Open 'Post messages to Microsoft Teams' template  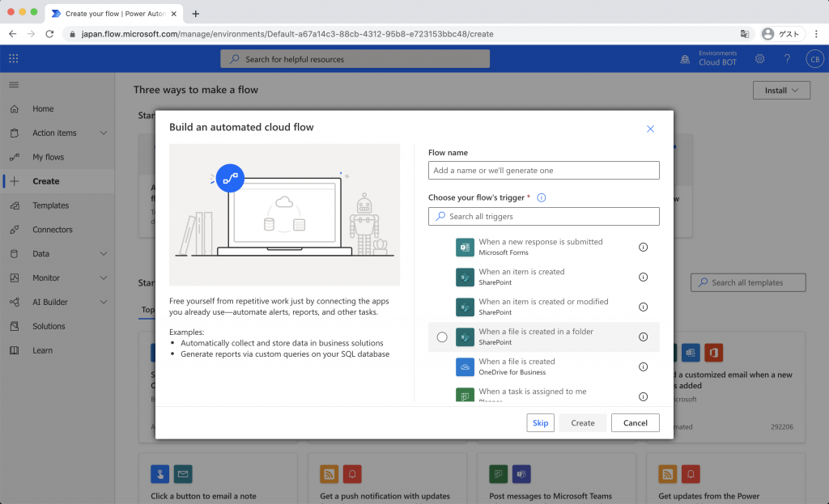556,478
